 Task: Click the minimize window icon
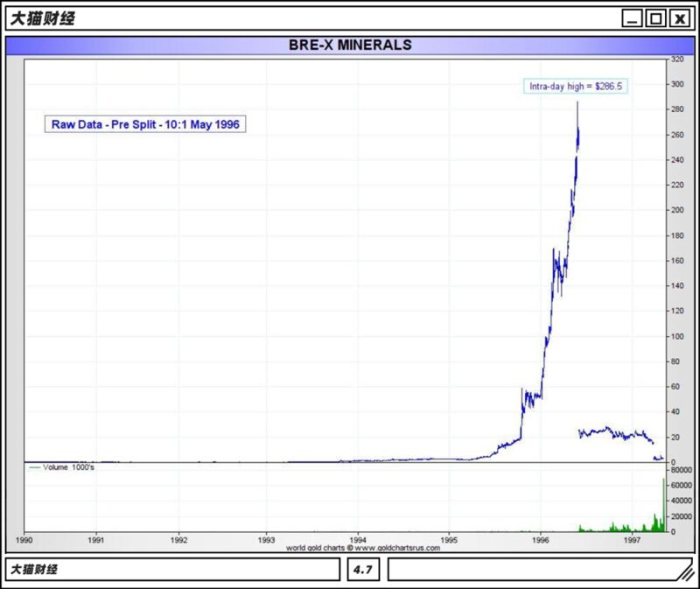click(x=632, y=18)
